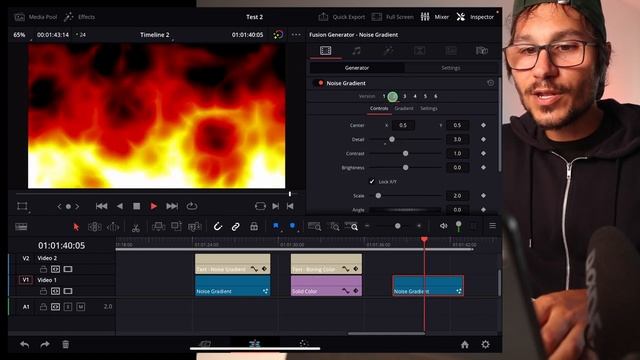The image size is (640, 360).
Task: Mute the A1 audio track
Action: [81, 307]
